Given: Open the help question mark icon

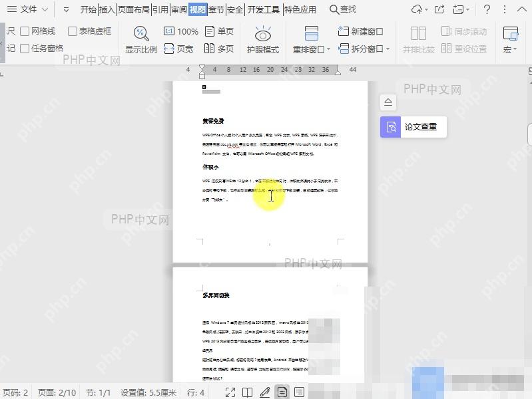Looking at the screenshot, I should coord(487,9).
